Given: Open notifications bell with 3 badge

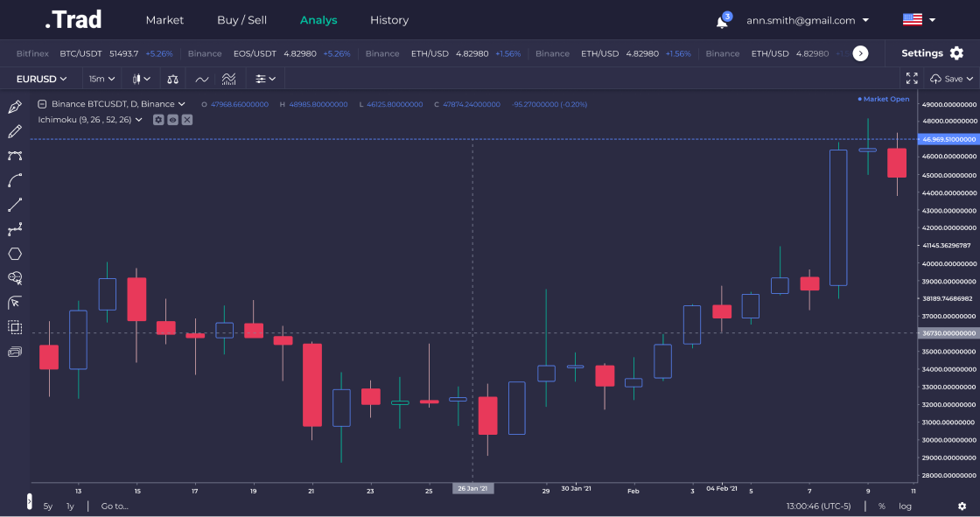Looking at the screenshot, I should click(722, 21).
